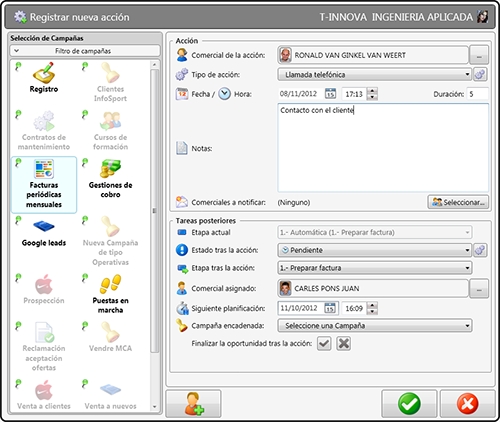
Task: Click the panel splitter grip handle
Action: 154,211
